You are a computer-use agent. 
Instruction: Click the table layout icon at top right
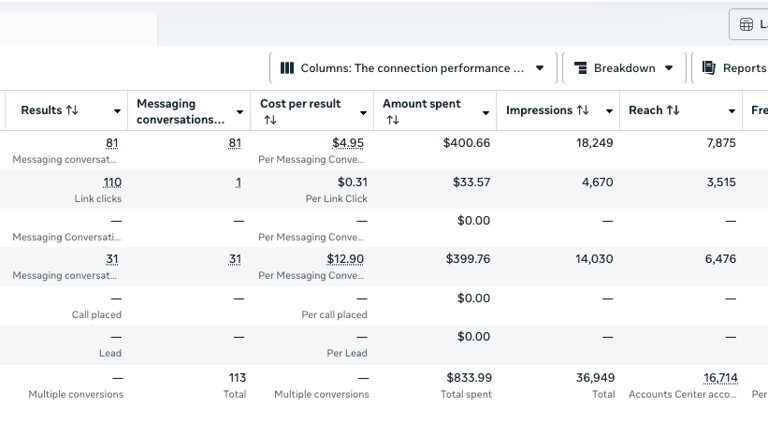[x=746, y=24]
